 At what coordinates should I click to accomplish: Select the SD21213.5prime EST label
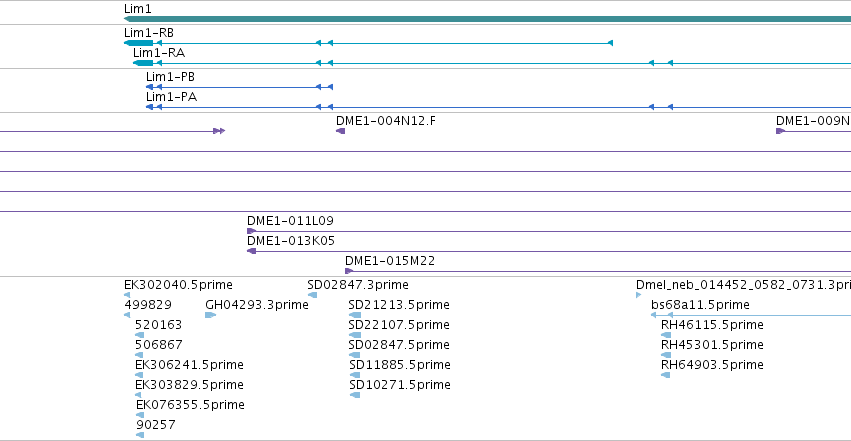click(x=399, y=305)
